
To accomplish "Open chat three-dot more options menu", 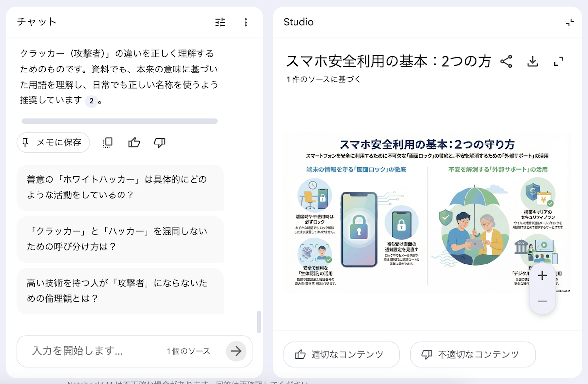I will (246, 22).
